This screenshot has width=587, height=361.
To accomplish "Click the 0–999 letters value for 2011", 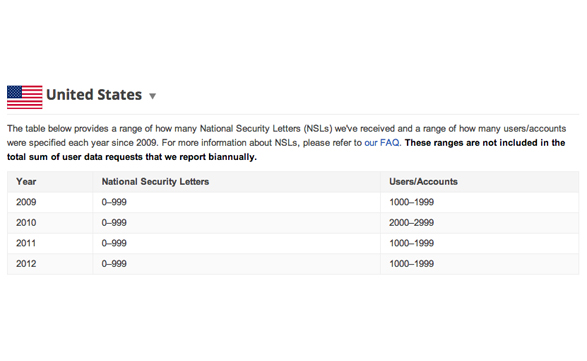I will (114, 243).
